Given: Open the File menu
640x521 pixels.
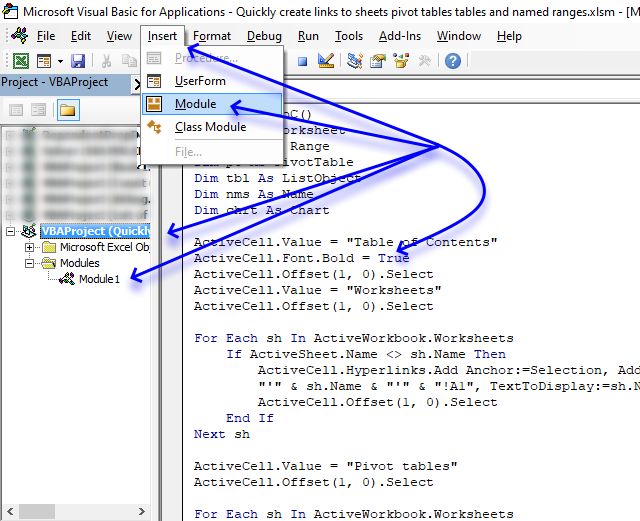Looking at the screenshot, I should coord(46,36).
